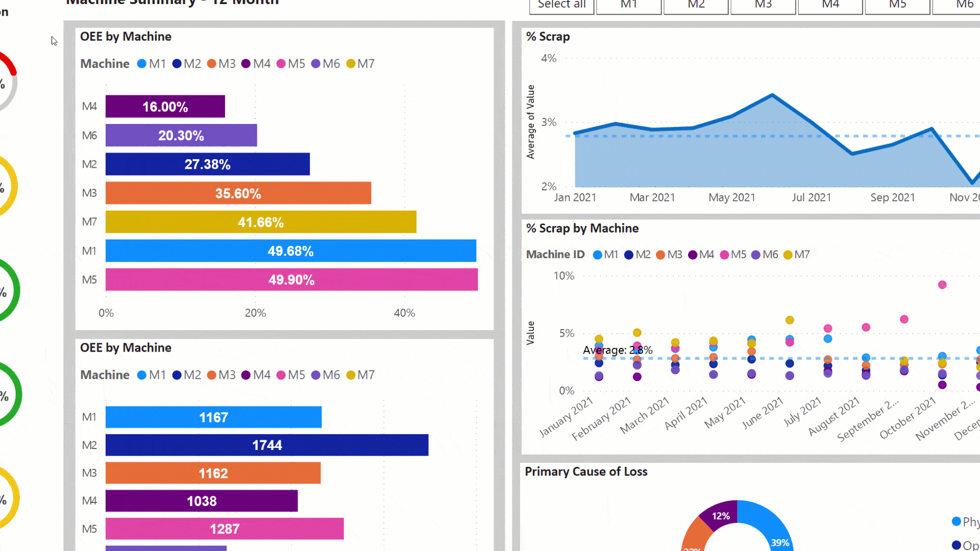Image resolution: width=980 pixels, height=551 pixels.
Task: Click the Jan 2021 axis label
Action: pos(575,197)
